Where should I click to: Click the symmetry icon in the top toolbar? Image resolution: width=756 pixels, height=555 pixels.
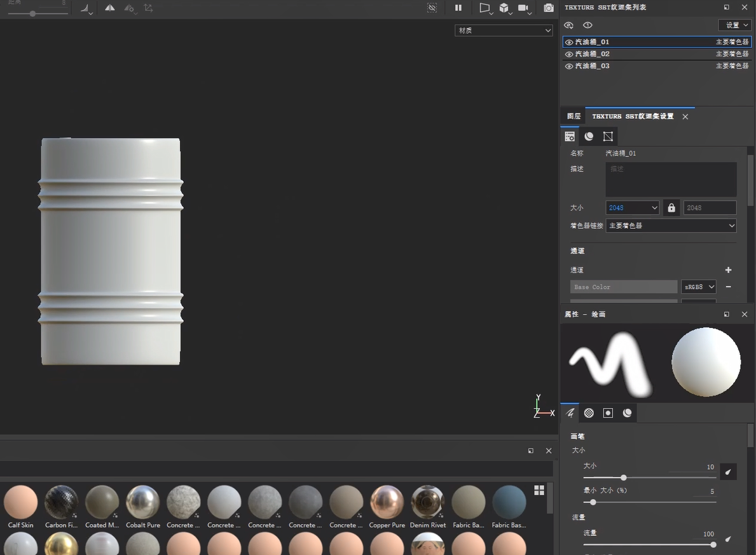(110, 8)
